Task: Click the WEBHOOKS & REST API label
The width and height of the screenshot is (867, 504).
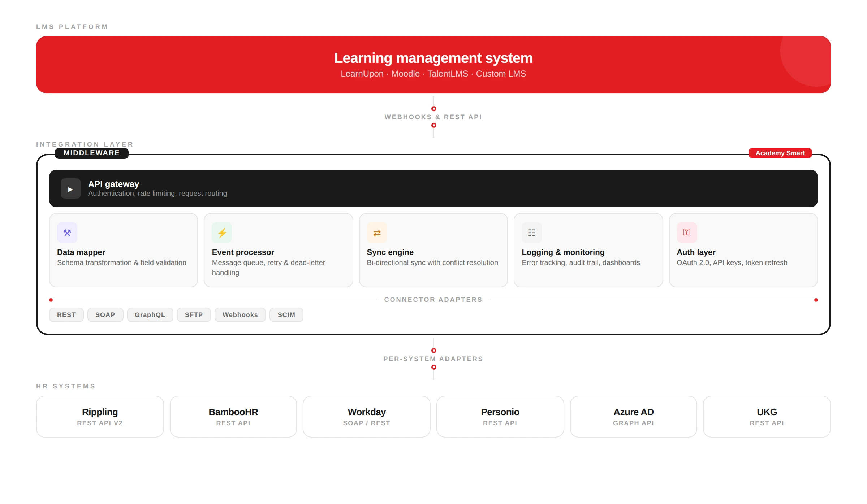Action: click(433, 117)
